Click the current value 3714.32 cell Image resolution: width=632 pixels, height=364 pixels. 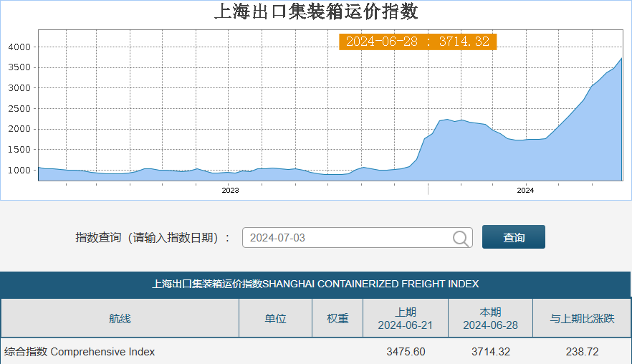[x=491, y=352]
